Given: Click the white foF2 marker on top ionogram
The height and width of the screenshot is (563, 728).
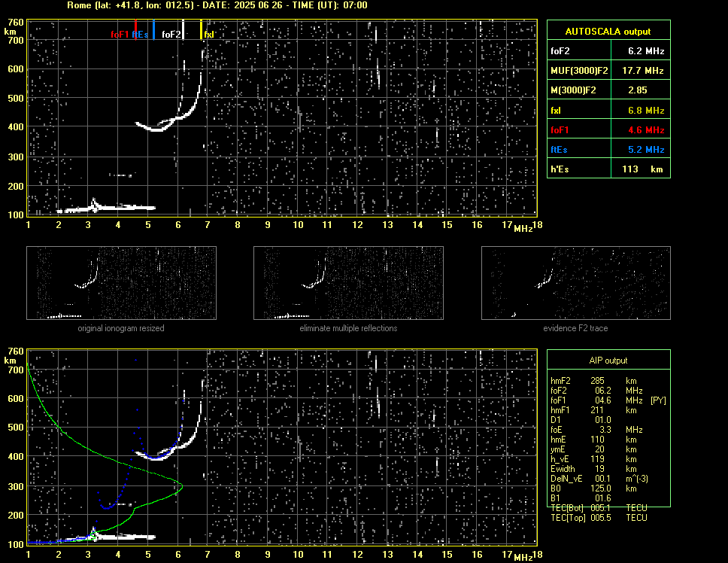Looking at the screenshot, I should (184, 29).
